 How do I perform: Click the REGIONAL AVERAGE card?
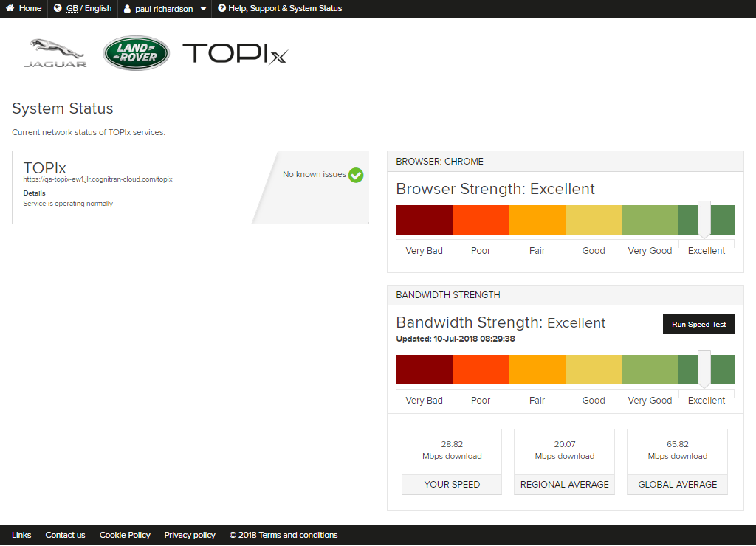click(x=565, y=462)
